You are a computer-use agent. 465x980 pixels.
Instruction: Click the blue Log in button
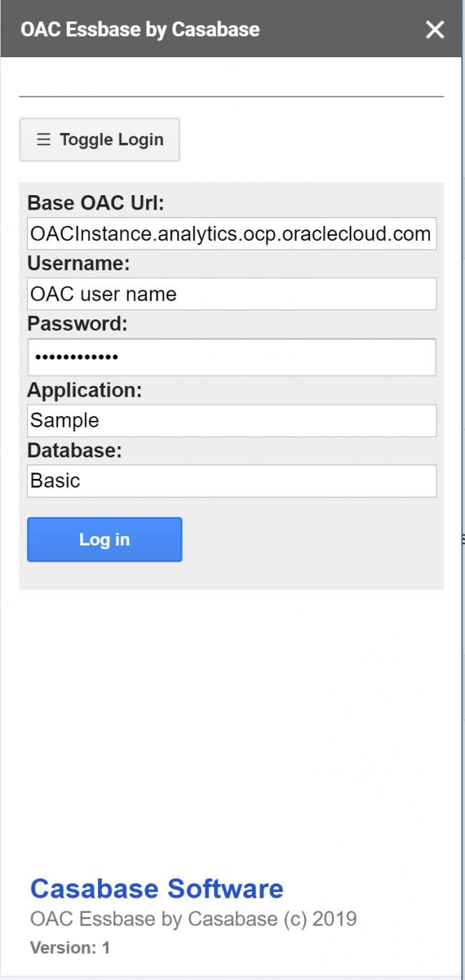click(104, 539)
